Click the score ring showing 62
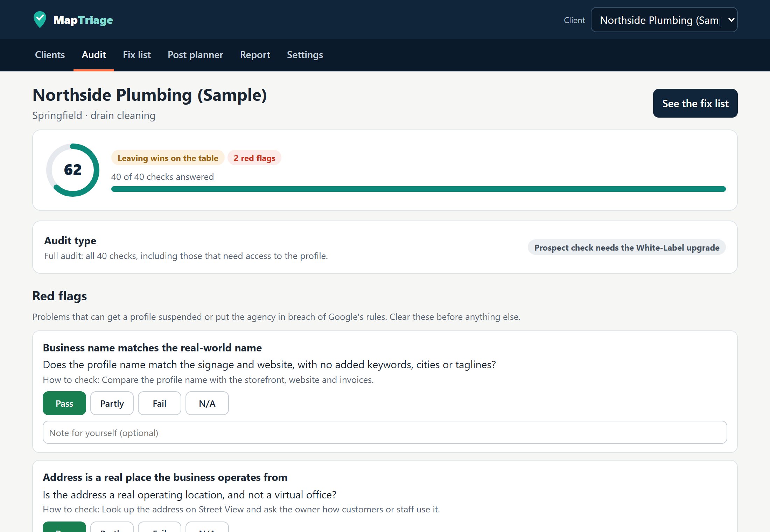 pos(73,170)
